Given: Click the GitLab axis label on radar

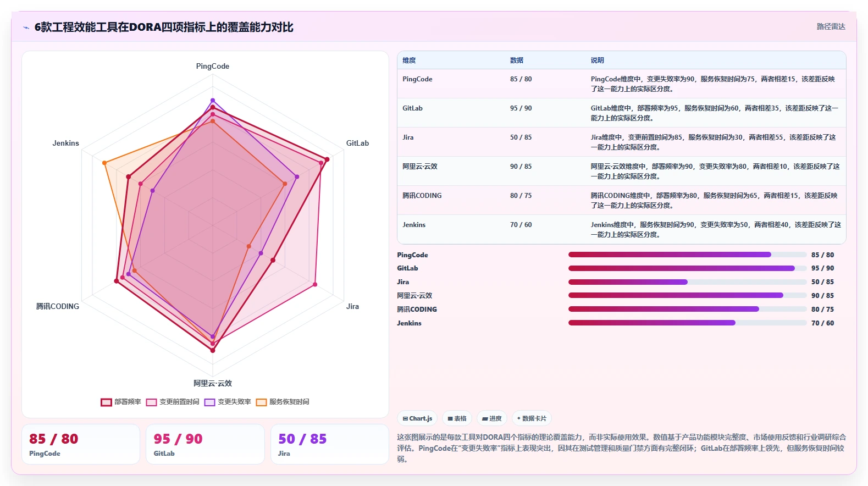Looking at the screenshot, I should [357, 143].
